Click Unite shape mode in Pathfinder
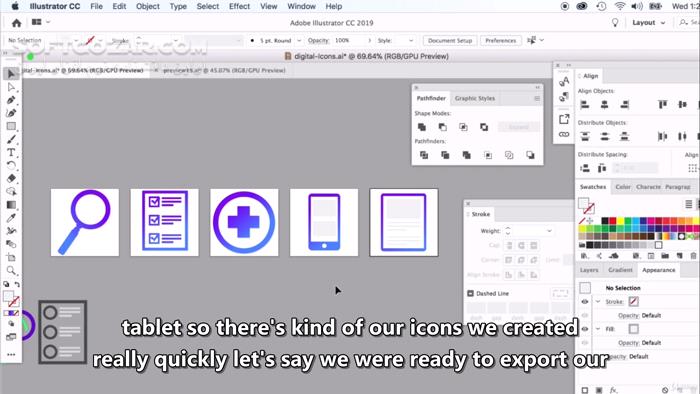Viewport: 700px width, 394px height. pyautogui.click(x=421, y=127)
